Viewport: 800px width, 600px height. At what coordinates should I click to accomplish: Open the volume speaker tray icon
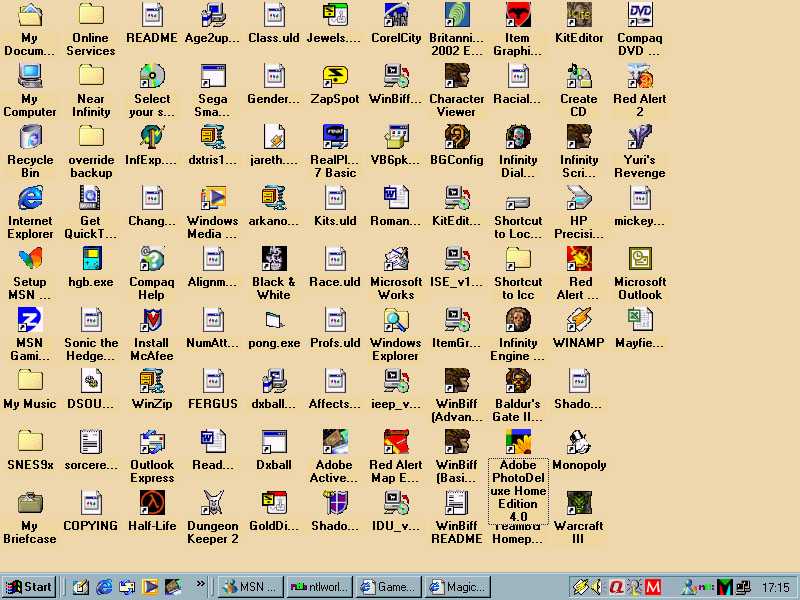595,587
